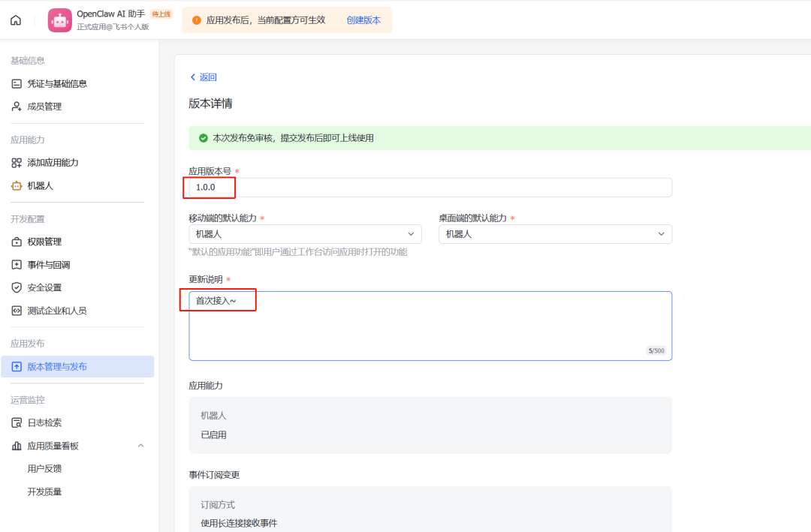Click the OpenClaw AI app avatar
Viewport: 811px width, 532px height.
coord(60,20)
